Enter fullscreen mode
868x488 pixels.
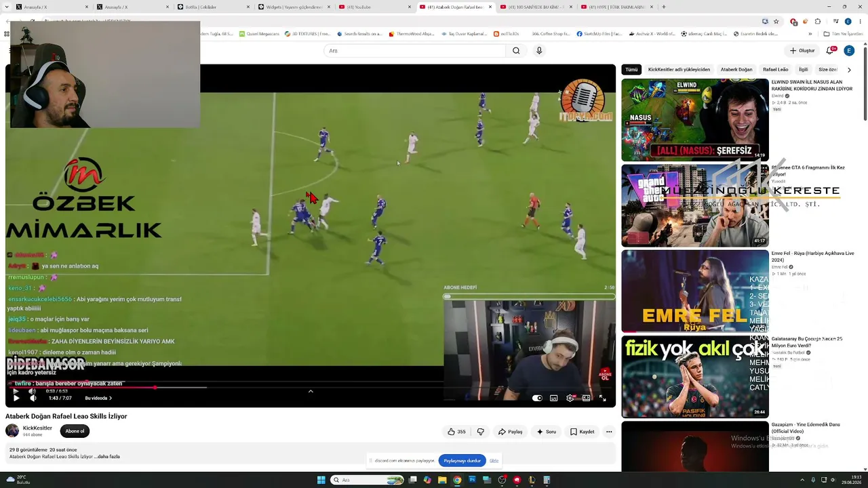coord(602,398)
